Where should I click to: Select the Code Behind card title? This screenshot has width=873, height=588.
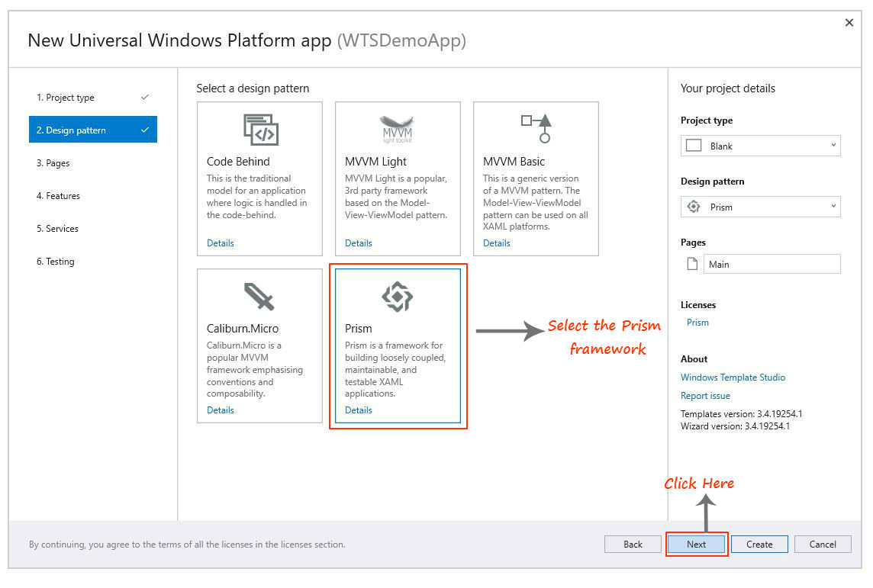(x=238, y=162)
